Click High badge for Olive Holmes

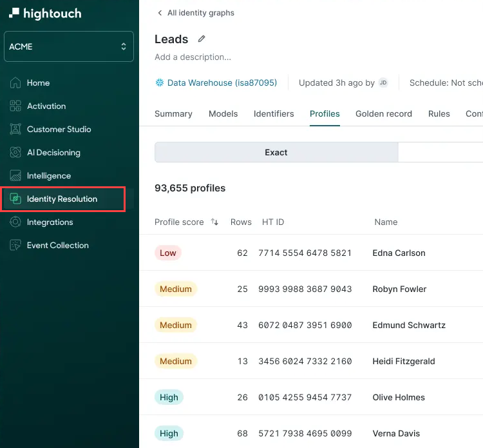[169, 397]
